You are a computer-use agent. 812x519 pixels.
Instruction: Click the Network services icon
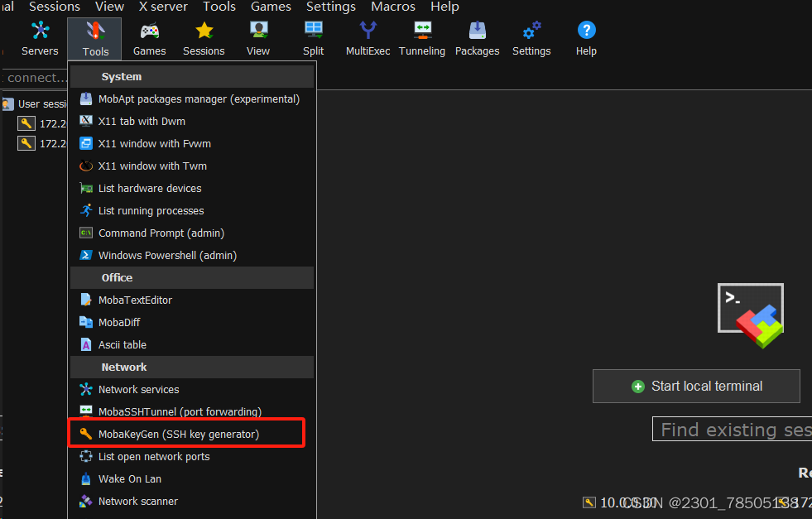(x=86, y=389)
